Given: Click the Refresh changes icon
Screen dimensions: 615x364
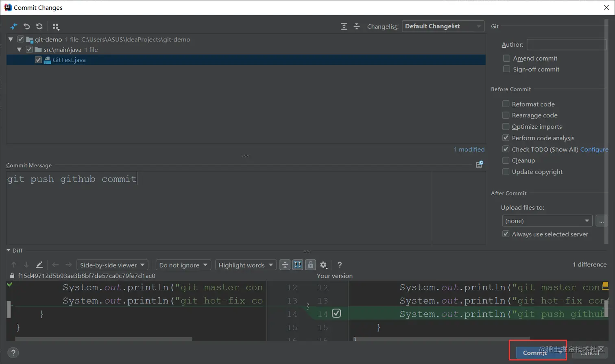Looking at the screenshot, I should tap(39, 26).
